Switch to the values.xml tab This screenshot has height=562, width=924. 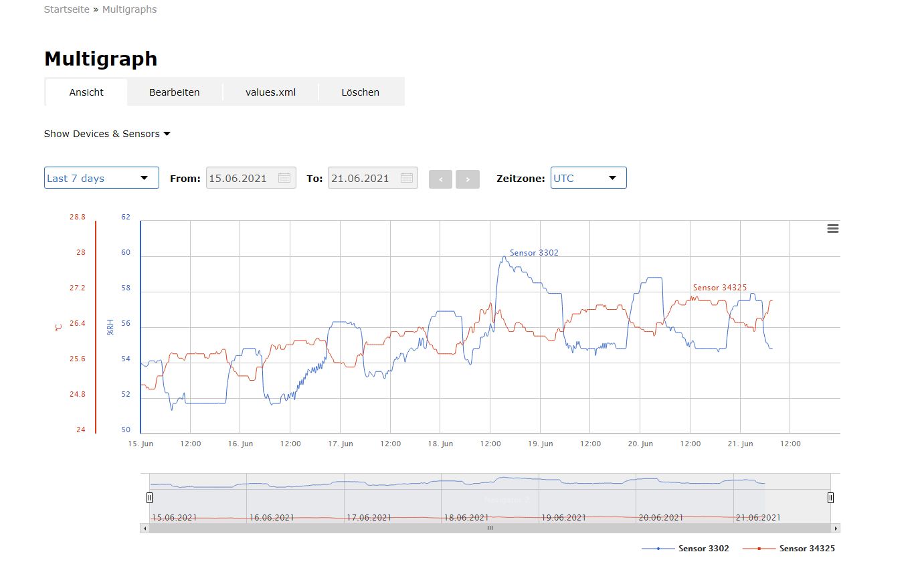[270, 92]
